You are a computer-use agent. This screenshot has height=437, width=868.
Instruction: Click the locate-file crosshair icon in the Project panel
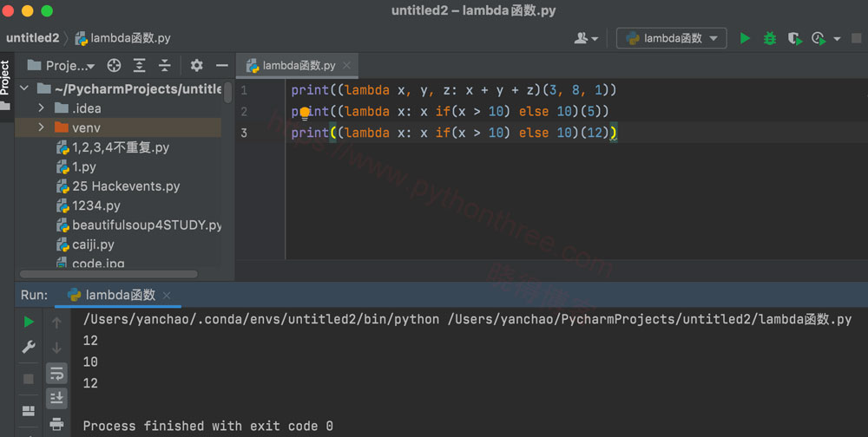(x=114, y=65)
